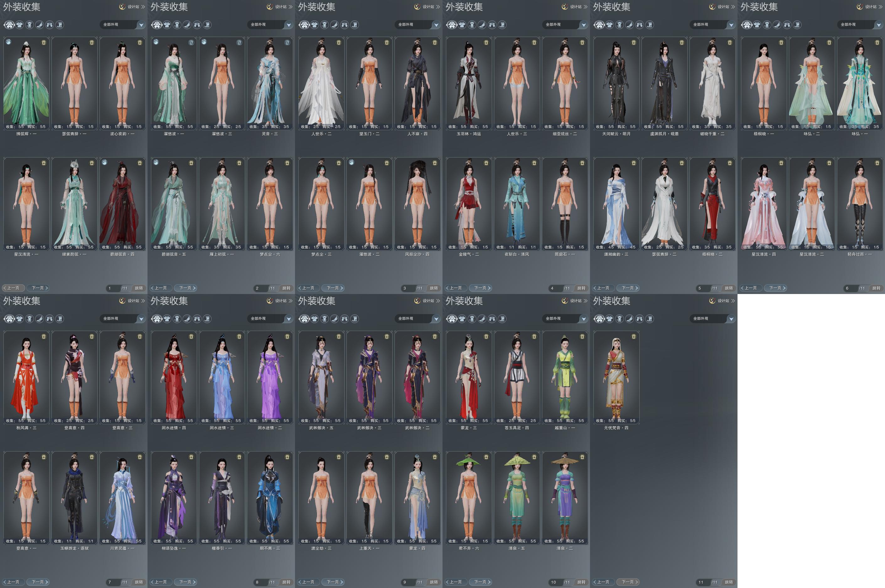Click dye jar icon on 碧湖弦音·四 card
Screen dimensions: 885x588
(105, 163)
